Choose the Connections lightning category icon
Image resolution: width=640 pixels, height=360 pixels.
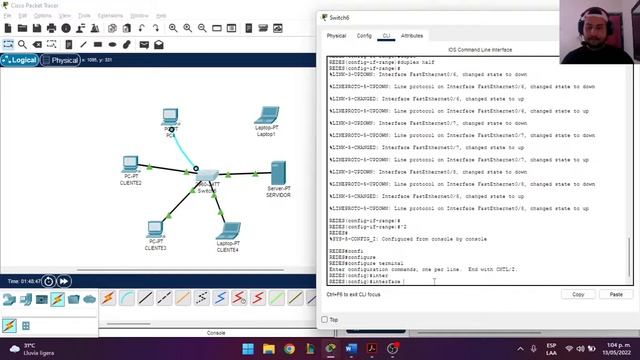click(x=58, y=299)
